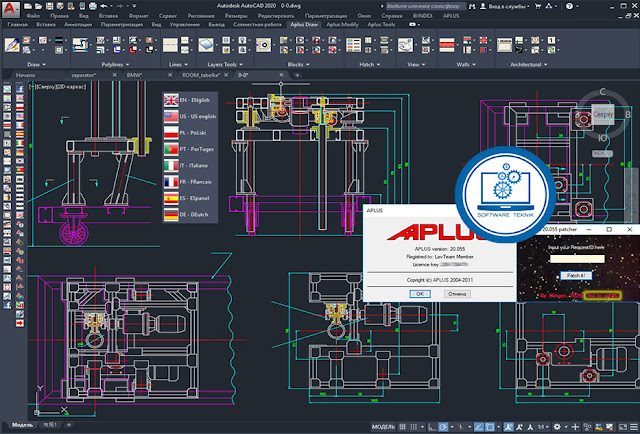This screenshot has width=640, height=434.
Task: Click the red arrow icon in left toolbar
Action: [x=20, y=323]
